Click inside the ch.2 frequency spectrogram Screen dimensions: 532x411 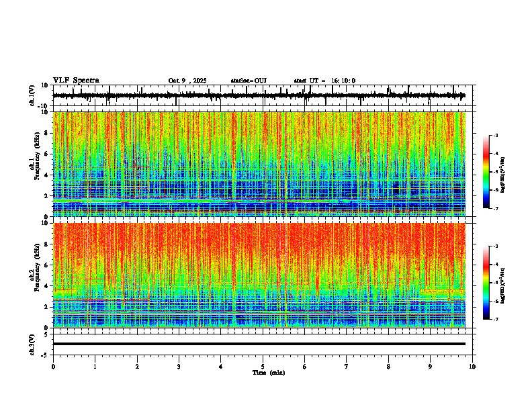[259, 275]
